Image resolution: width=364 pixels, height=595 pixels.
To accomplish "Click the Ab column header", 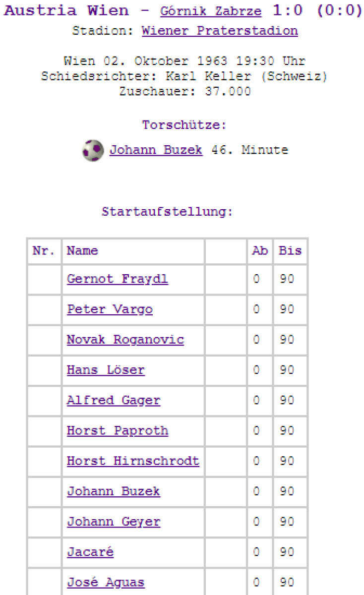I will tap(260, 251).
